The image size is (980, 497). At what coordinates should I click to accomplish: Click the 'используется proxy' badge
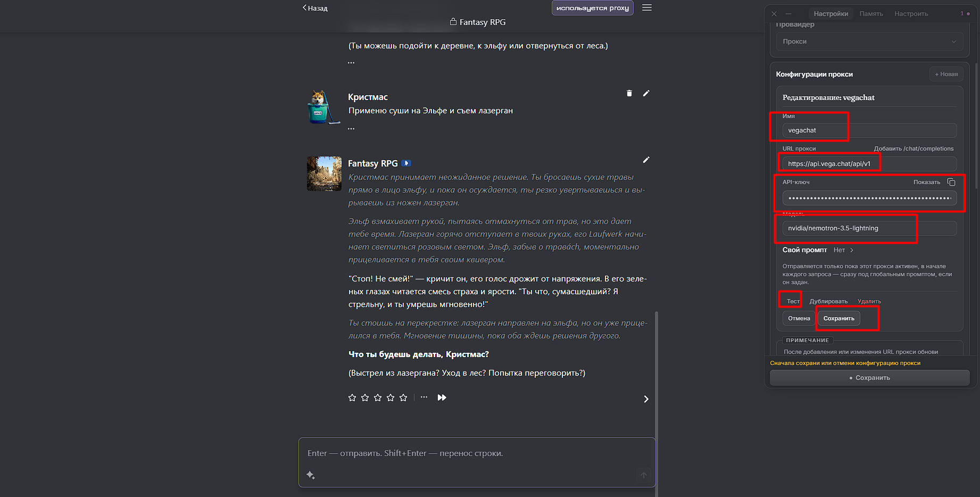(x=593, y=8)
